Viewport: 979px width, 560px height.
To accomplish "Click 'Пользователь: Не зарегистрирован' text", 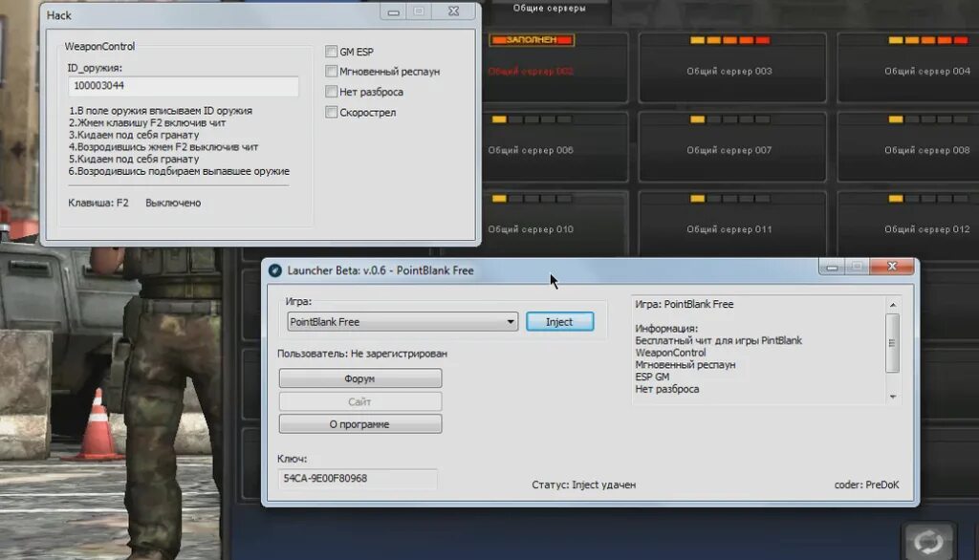I will [x=362, y=354].
